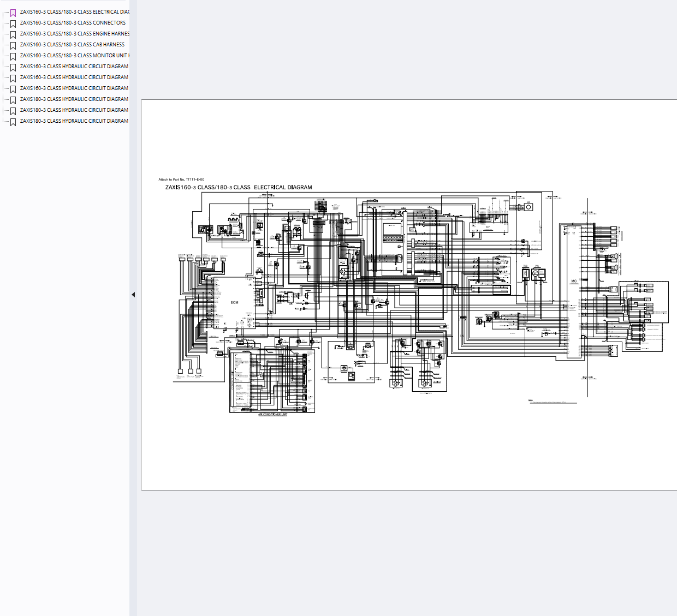The height and width of the screenshot is (616, 677).
Task: Select the CLASS CAB HARNESS bookmark
Action: point(72,45)
